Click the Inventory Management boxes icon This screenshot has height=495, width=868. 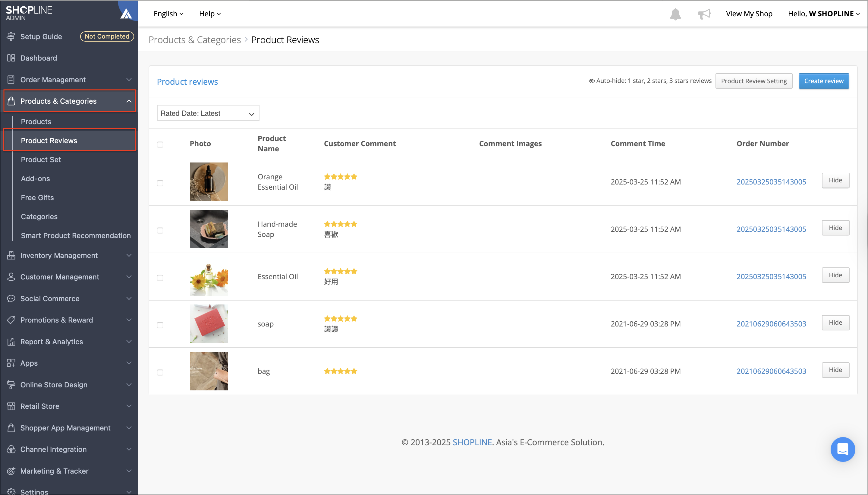pos(11,255)
